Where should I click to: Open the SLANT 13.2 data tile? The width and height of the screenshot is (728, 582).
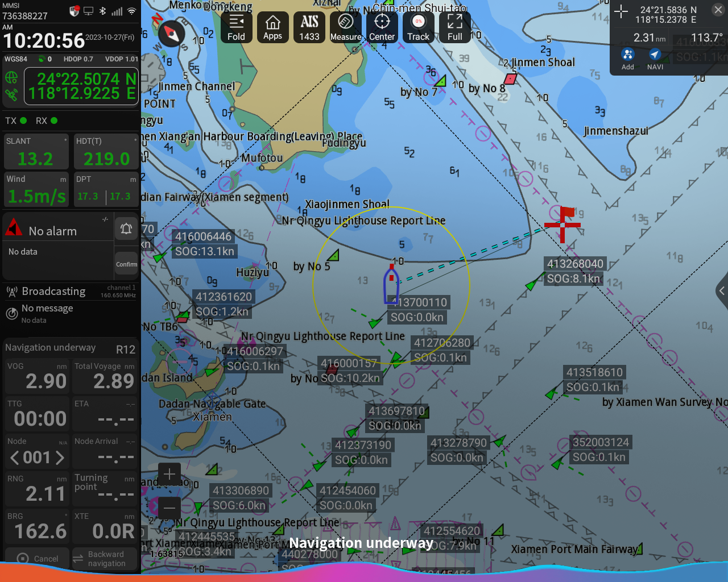[36, 152]
